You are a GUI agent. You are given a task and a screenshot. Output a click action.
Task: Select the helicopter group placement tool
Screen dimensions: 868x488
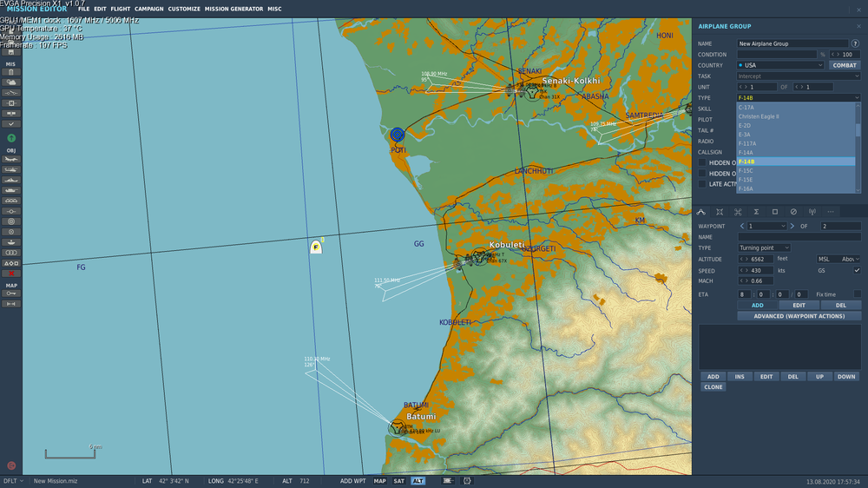[x=11, y=169]
